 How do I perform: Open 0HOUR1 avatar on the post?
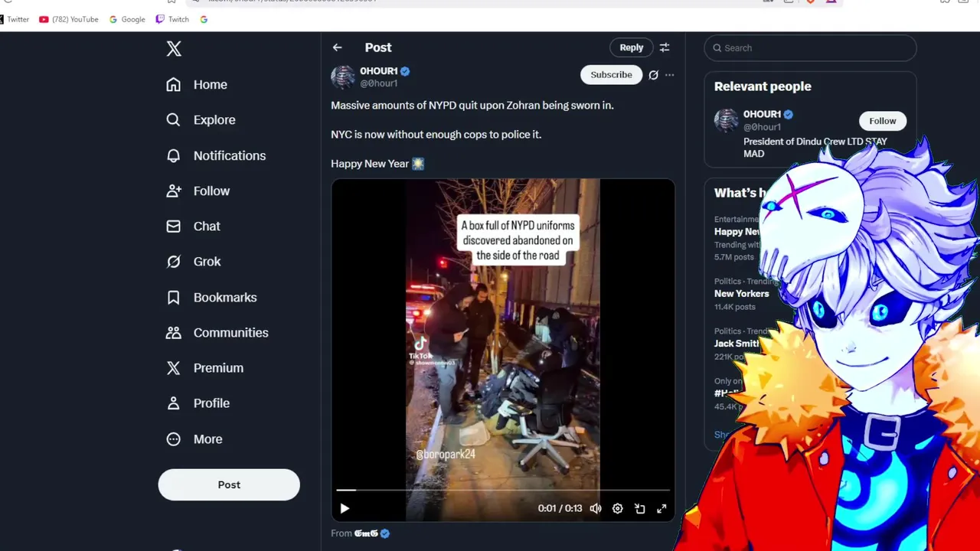(x=343, y=77)
